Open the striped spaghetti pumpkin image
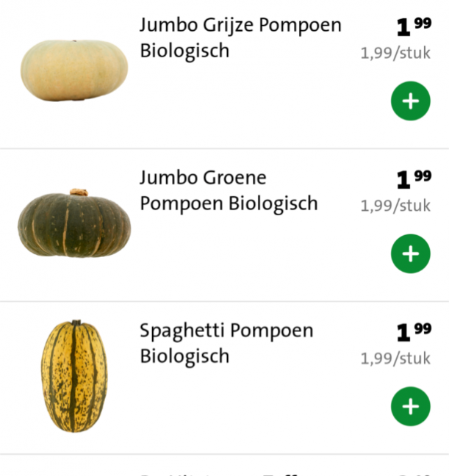Screen dimensions: 449x476 click(x=73, y=375)
